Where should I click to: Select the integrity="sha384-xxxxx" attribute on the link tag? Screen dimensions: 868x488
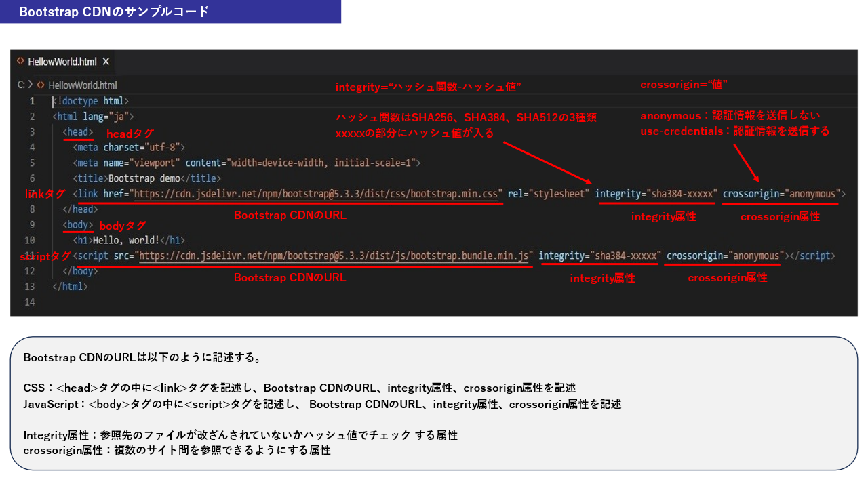click(x=656, y=194)
